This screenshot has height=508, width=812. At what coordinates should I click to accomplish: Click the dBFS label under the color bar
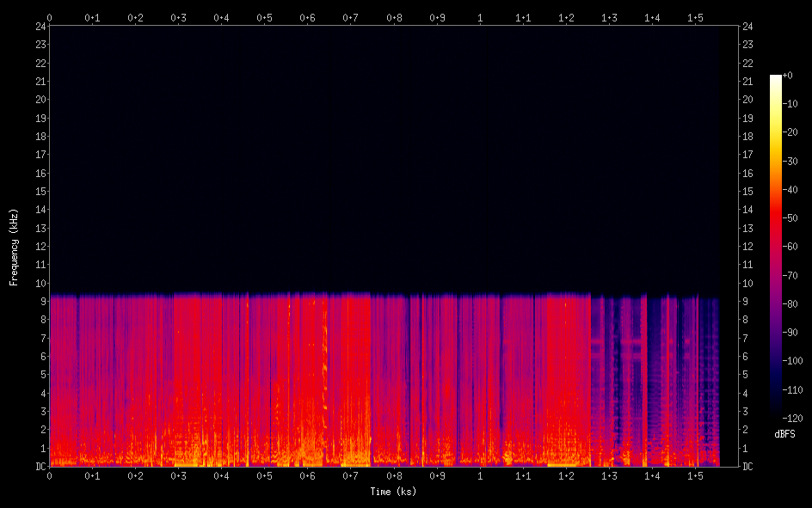tap(784, 434)
